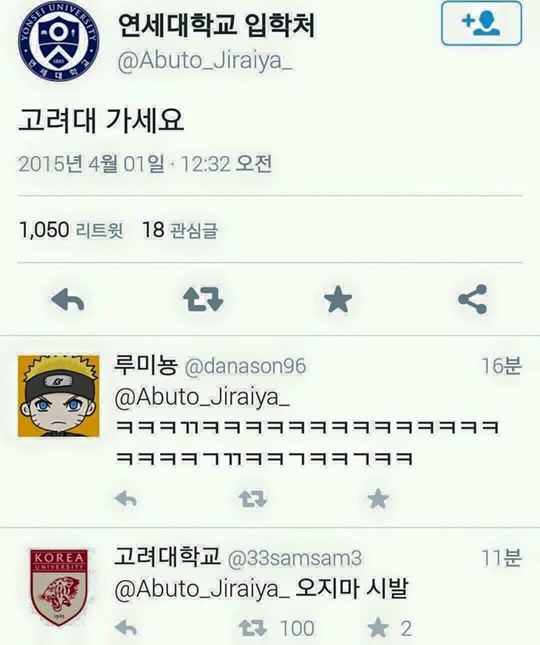540x645 pixels.
Task: Open the Korea University crest avatar
Action: (x=58, y=587)
